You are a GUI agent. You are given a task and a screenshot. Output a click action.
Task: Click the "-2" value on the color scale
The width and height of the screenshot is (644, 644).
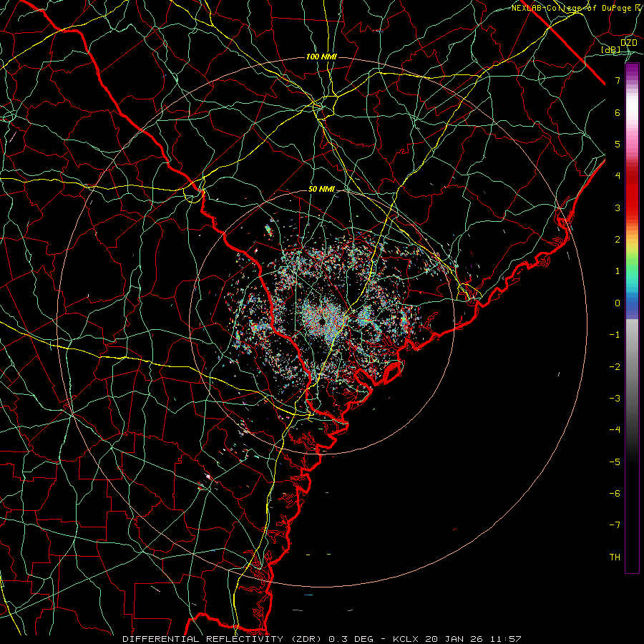click(x=615, y=366)
